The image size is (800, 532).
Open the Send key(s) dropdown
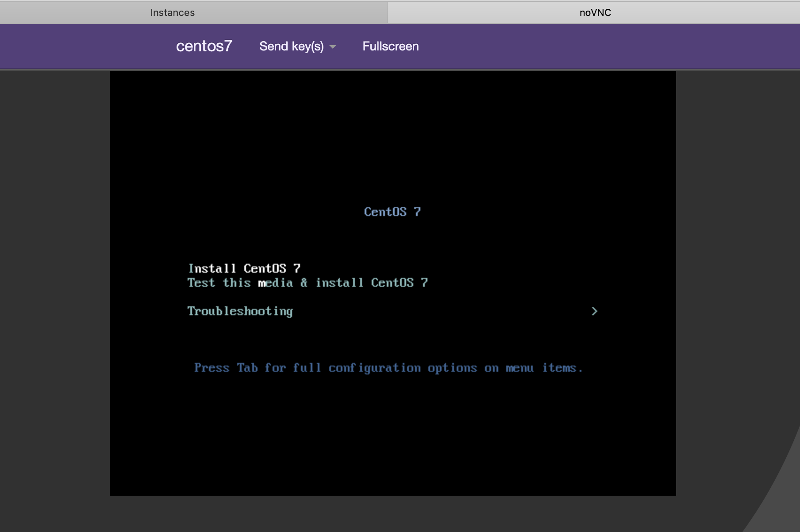[x=297, y=46]
